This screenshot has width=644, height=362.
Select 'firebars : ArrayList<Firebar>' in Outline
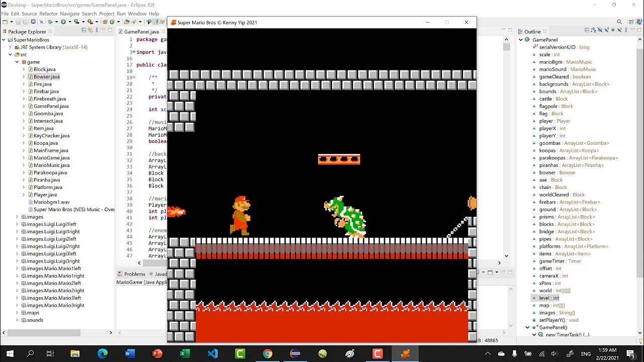(x=569, y=202)
